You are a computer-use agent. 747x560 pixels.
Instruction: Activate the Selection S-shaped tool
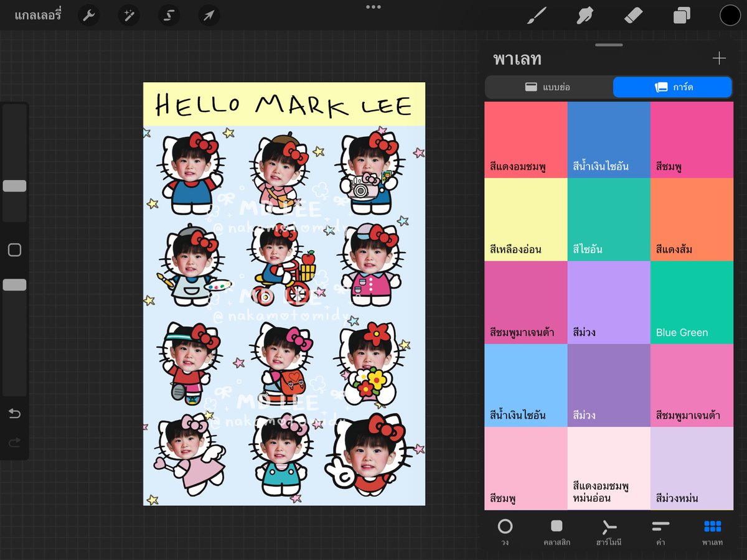point(169,15)
